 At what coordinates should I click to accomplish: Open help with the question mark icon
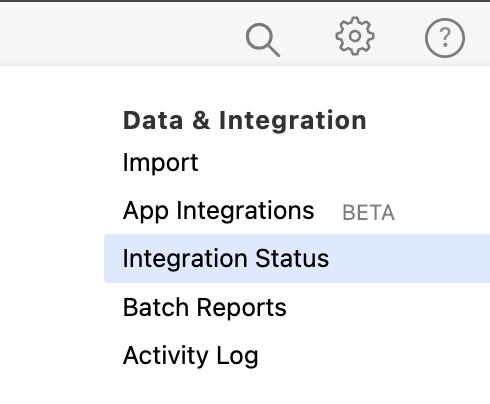pyautogui.click(x=445, y=38)
